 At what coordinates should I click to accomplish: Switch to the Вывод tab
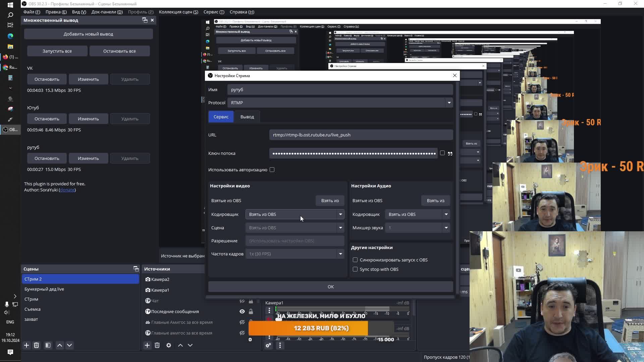247,117
